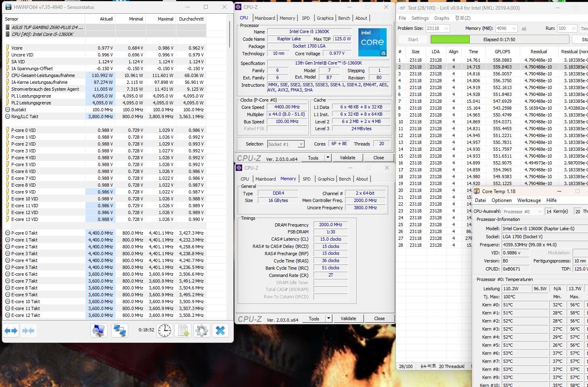Click the Durchschnitt column header in HWiNFO
Screen dimensions: 588x387
point(191,19)
